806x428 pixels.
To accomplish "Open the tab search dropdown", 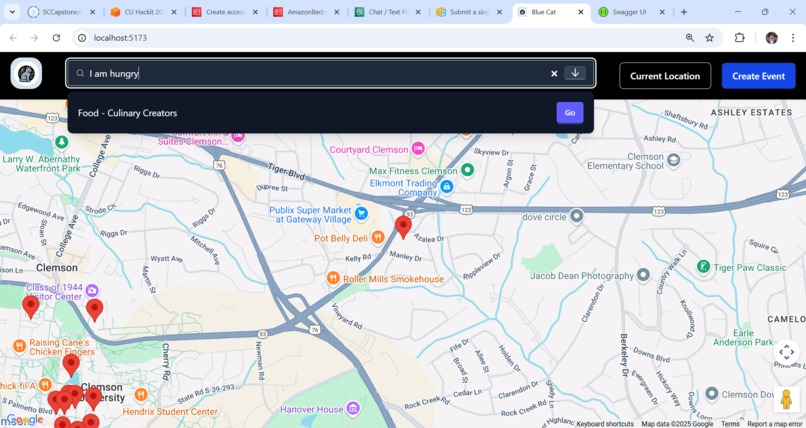I will click(x=12, y=12).
